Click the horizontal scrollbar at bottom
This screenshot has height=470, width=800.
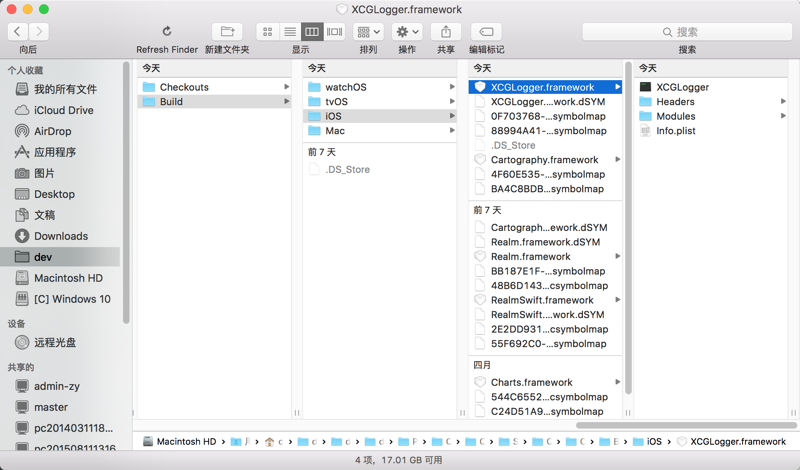pos(686,425)
